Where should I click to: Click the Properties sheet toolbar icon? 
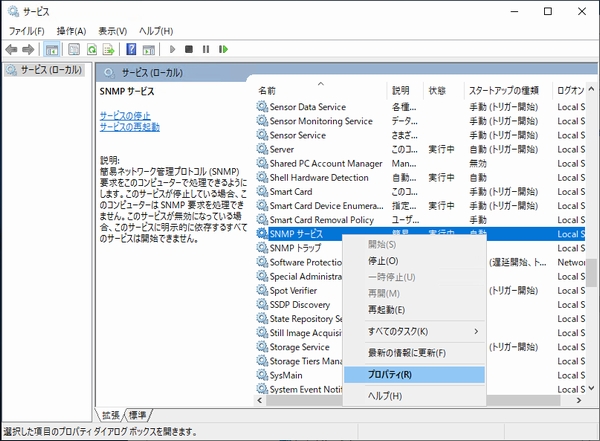[x=74, y=49]
